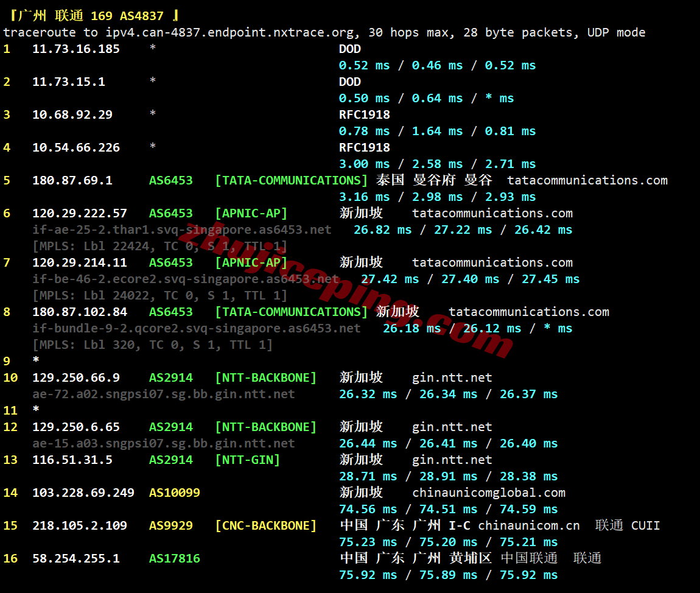This screenshot has width=700, height=593.
Task: Click chinaunicomglobal.com domain text
Action: (489, 493)
